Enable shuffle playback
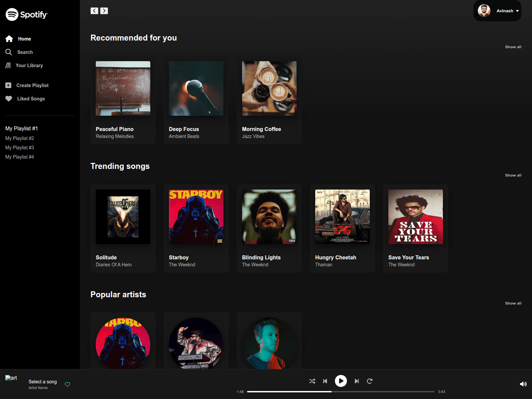Screen dimensions: 532x399 coord(312,381)
